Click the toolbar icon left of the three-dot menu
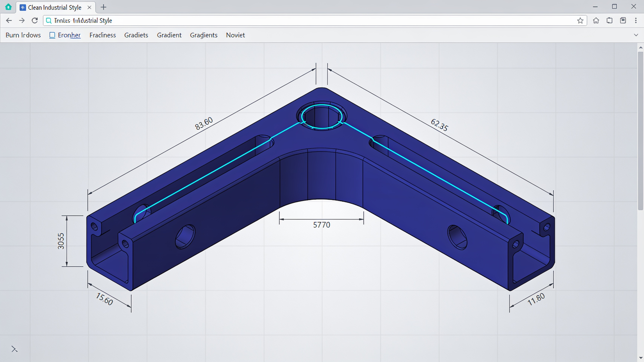The height and width of the screenshot is (362, 644). 623,21
